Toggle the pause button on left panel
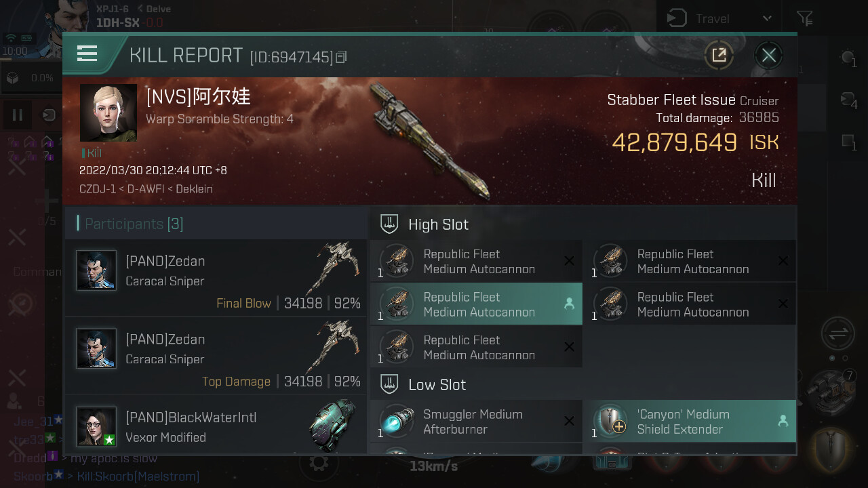The image size is (868, 488). tap(18, 115)
